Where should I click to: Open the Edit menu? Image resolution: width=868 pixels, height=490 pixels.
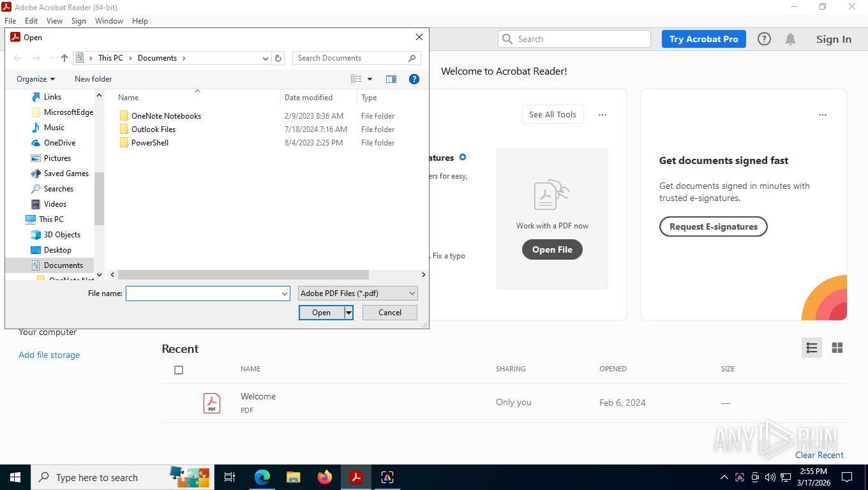31,21
